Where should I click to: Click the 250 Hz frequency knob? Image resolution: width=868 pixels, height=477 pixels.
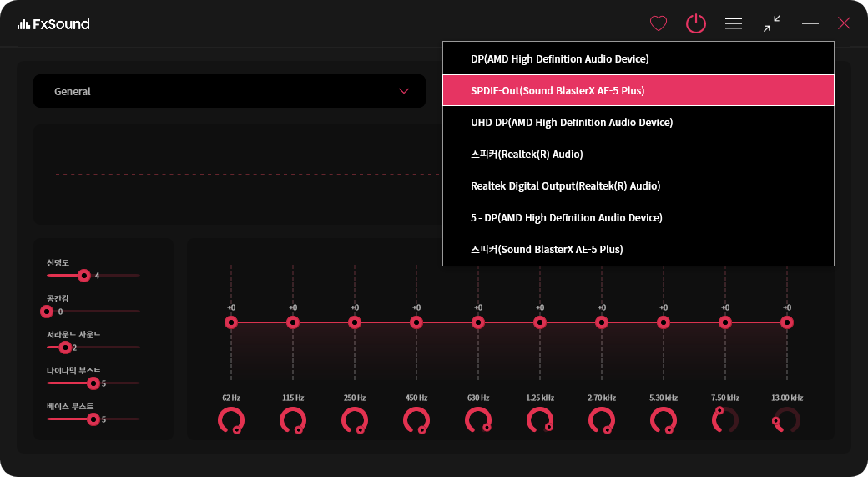tap(355, 420)
